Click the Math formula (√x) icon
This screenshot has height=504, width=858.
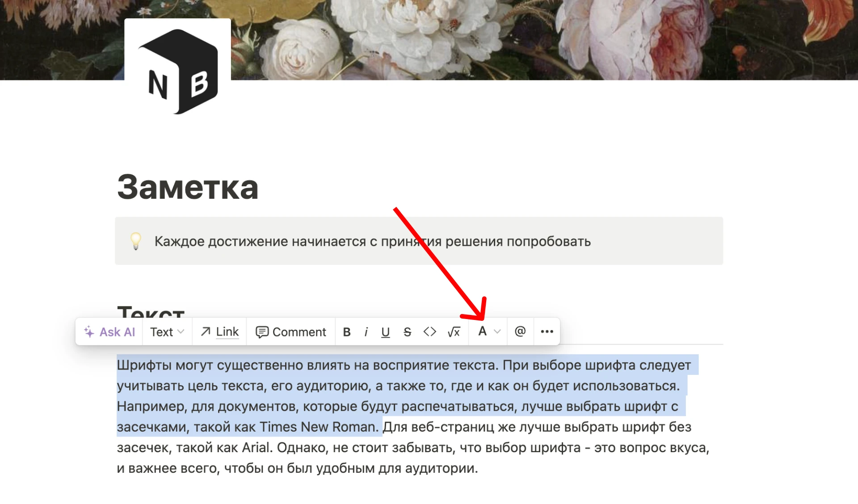(x=454, y=331)
